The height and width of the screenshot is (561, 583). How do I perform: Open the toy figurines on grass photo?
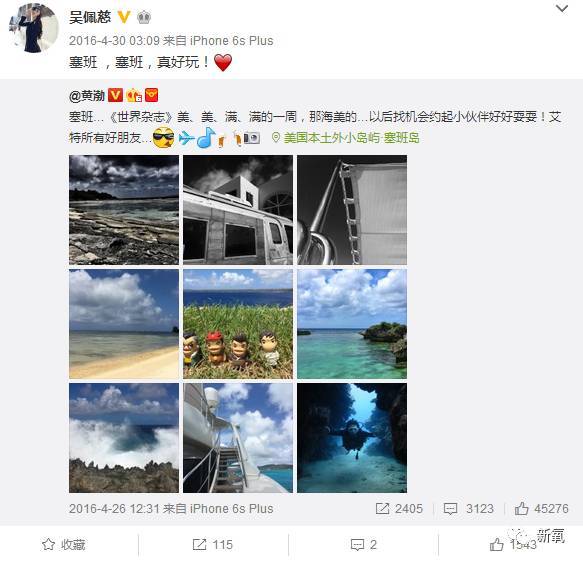pos(238,324)
